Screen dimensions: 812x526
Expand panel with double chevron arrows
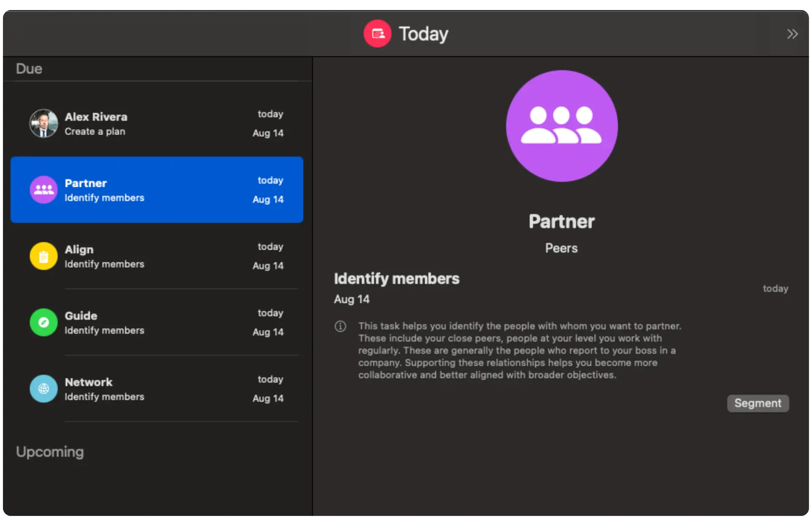(792, 34)
